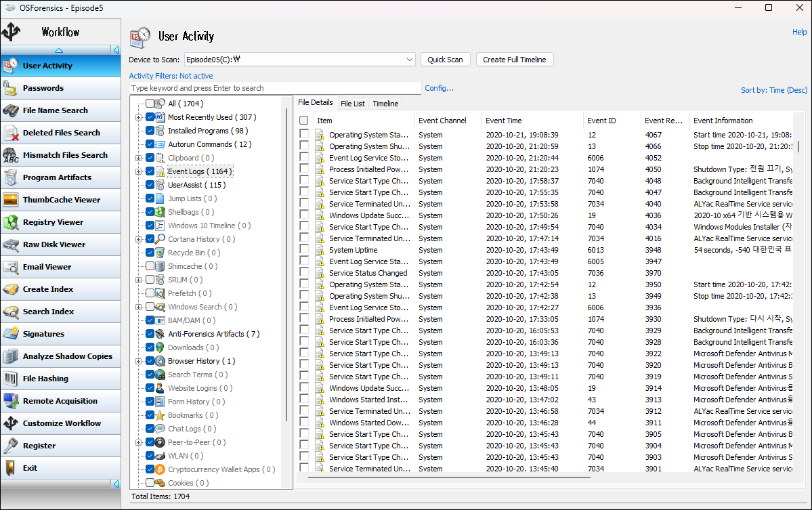This screenshot has width=812, height=510.
Task: Toggle the All (1704) checkbox
Action: (x=150, y=104)
